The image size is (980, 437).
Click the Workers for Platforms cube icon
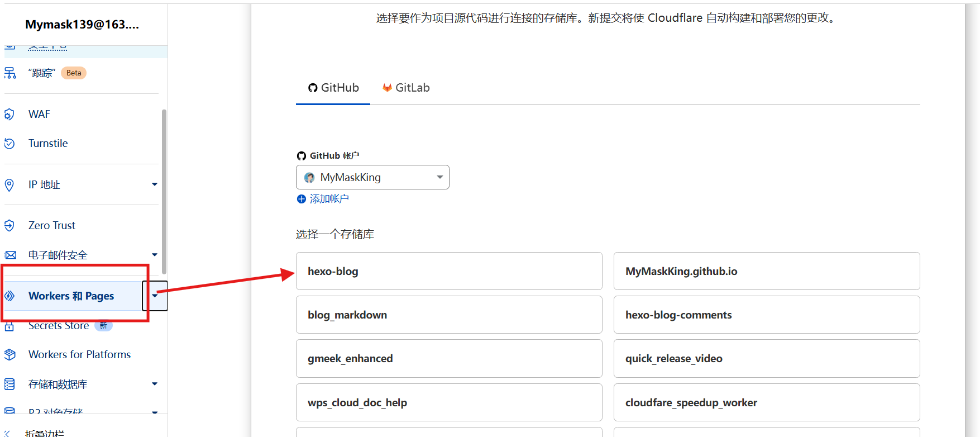(x=9, y=355)
